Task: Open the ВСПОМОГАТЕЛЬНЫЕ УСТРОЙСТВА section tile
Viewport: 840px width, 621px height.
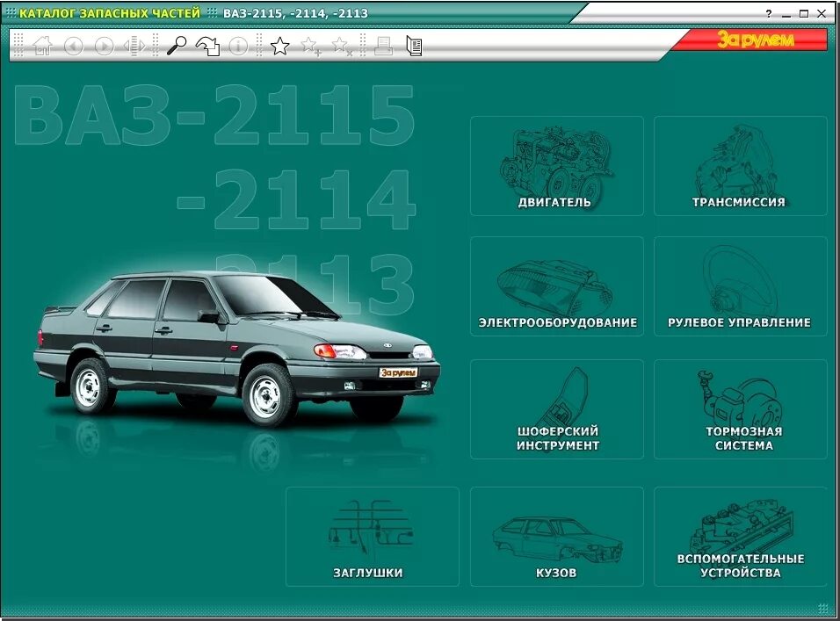Action: click(x=741, y=537)
